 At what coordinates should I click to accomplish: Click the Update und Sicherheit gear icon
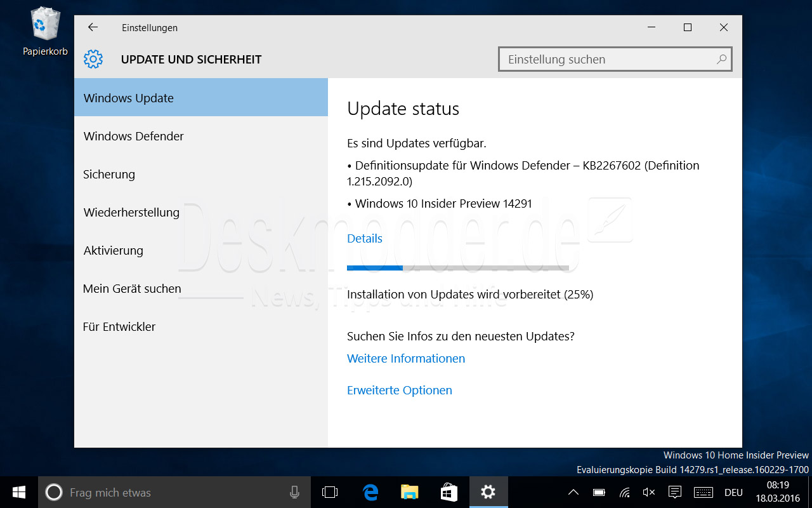pos(93,59)
